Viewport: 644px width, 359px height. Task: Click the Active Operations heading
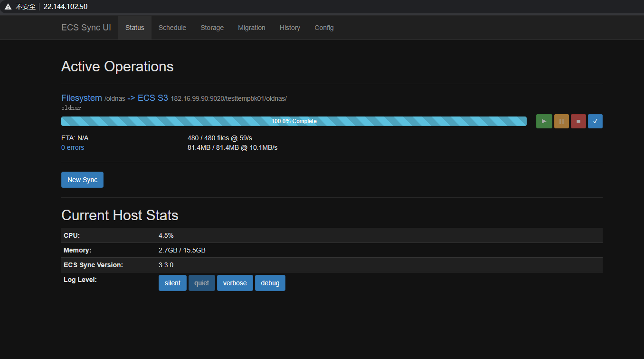click(117, 67)
